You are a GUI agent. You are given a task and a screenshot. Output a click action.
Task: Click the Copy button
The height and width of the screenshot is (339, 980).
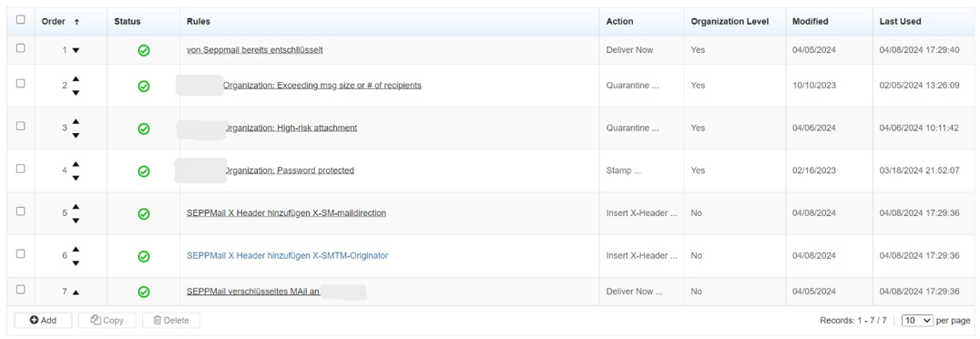[x=107, y=320]
